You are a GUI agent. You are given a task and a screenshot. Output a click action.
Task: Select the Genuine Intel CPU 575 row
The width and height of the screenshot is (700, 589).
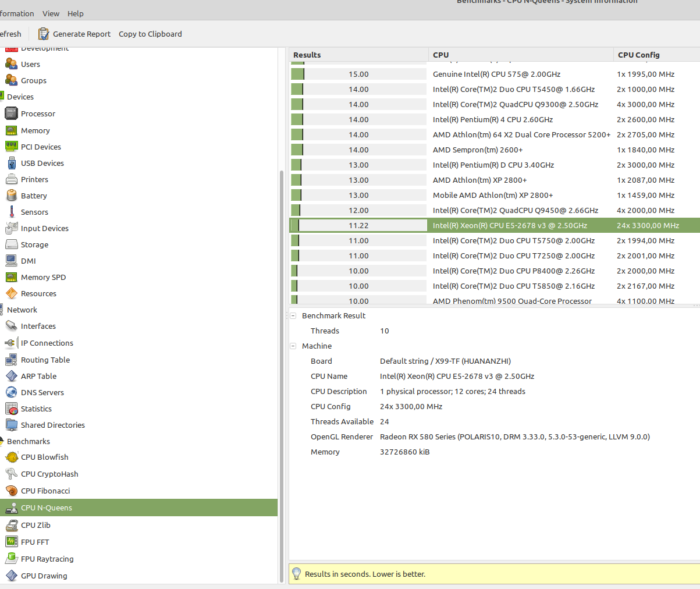tap(495, 74)
